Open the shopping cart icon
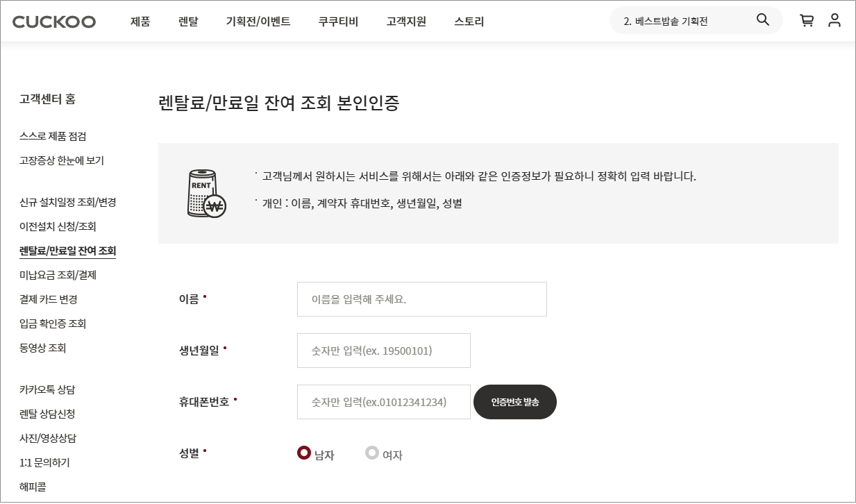Screen dimensions: 856x504 coord(806,20)
